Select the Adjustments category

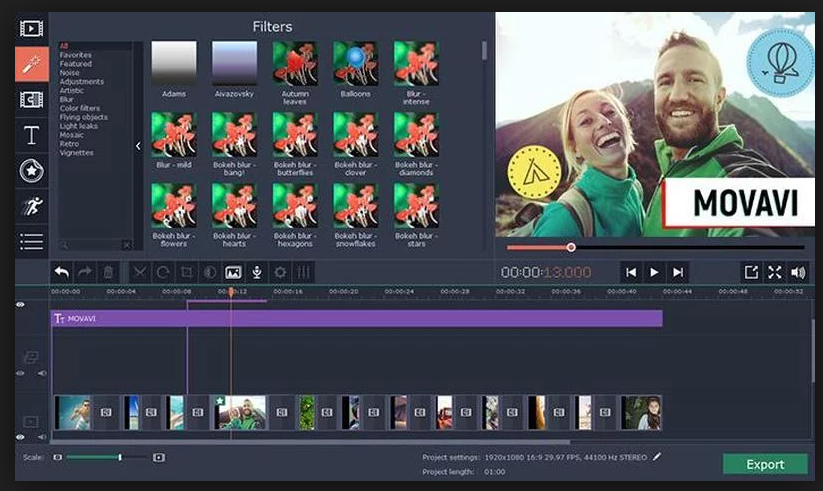pos(82,81)
